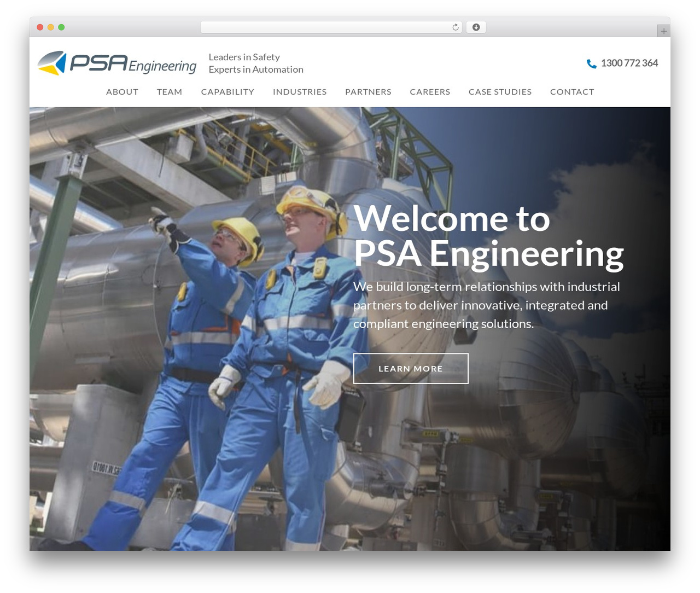
Task: Open the INDUSTRIES menu item
Action: [300, 92]
